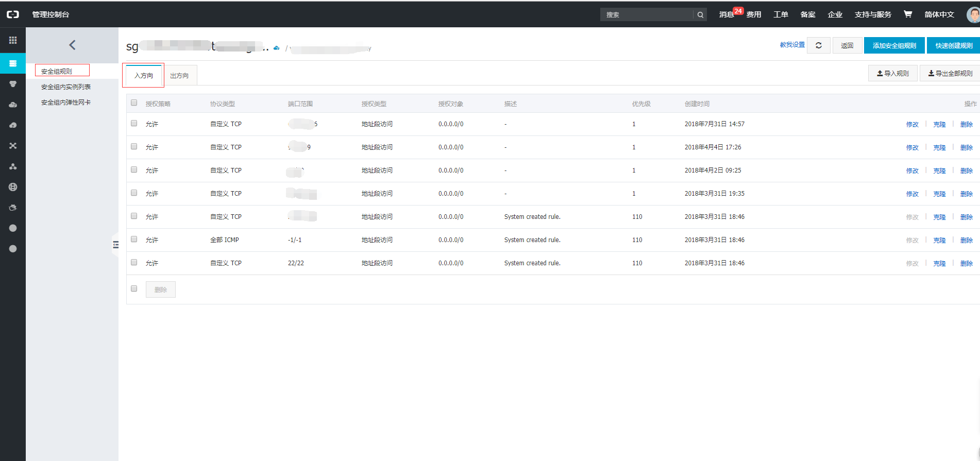
Task: Click the 导出全部规则 button
Action: click(950, 73)
